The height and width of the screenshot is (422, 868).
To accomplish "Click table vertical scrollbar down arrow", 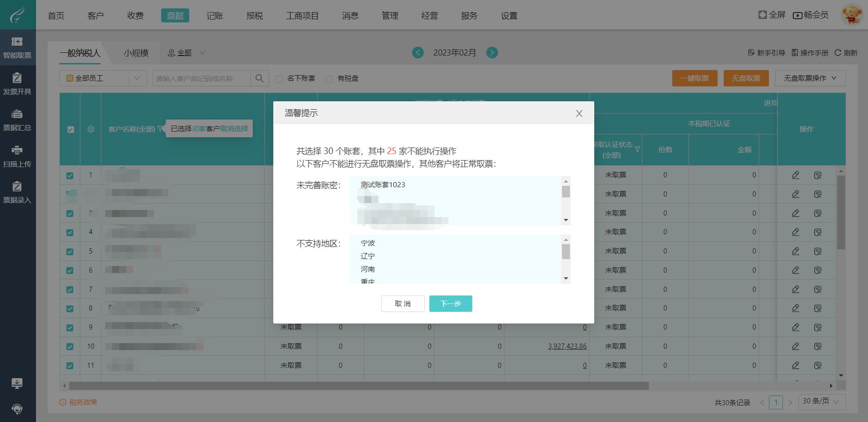I will pyautogui.click(x=841, y=375).
